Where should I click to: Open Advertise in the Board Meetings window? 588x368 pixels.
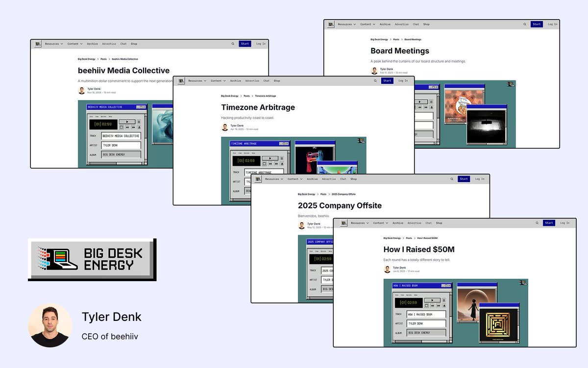(402, 24)
